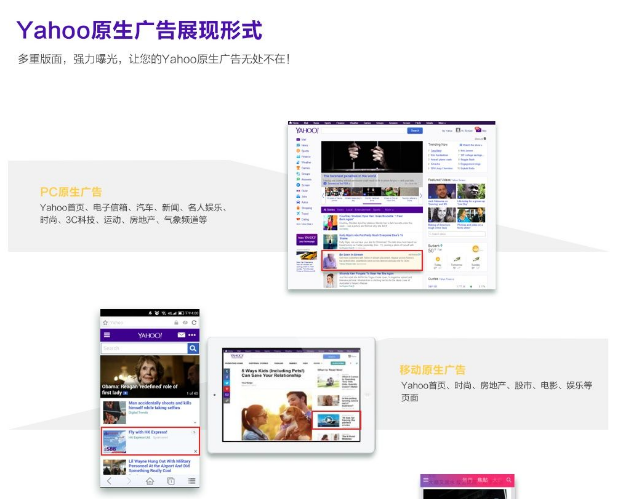The width and height of the screenshot is (619, 499).
Task: Open the Lil Wayne article headline on phone
Action: click(x=159, y=466)
